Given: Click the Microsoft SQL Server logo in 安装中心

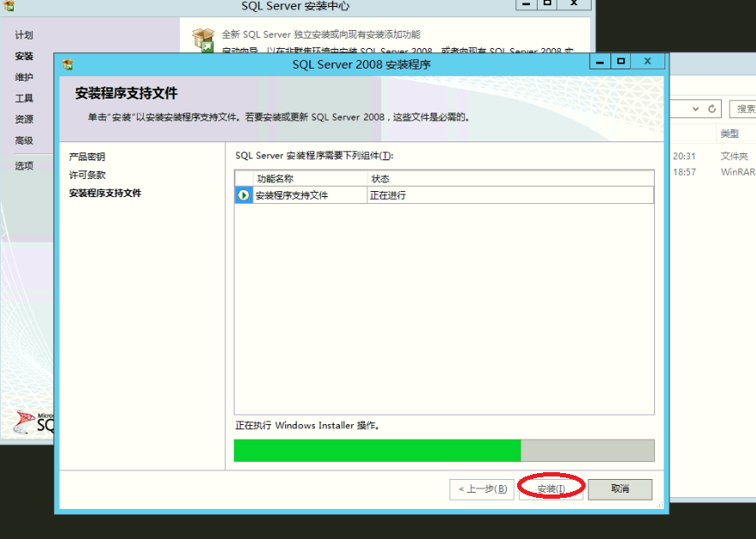Looking at the screenshot, I should (33, 422).
